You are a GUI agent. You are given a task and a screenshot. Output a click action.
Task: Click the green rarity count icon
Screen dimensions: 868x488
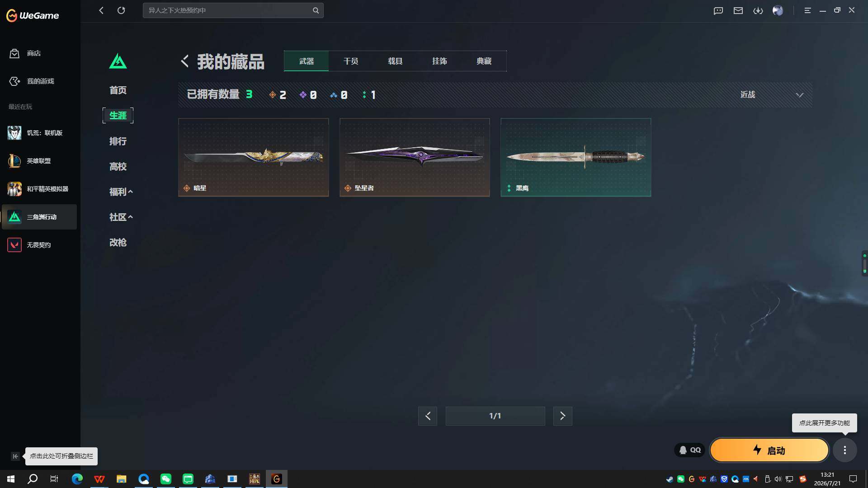point(364,95)
